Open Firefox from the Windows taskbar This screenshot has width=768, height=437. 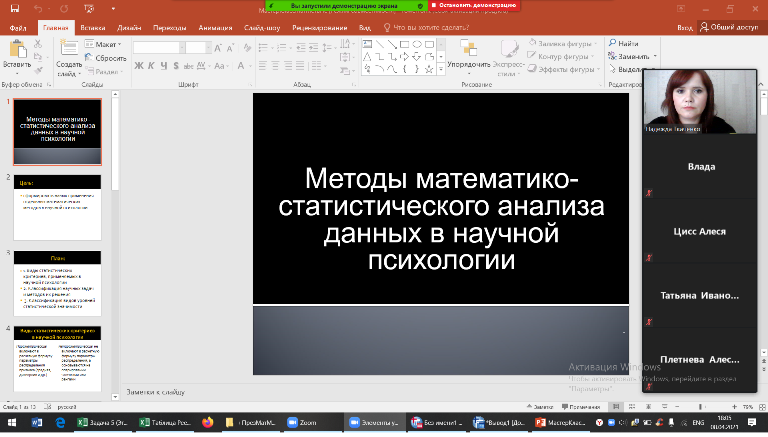[208, 424]
